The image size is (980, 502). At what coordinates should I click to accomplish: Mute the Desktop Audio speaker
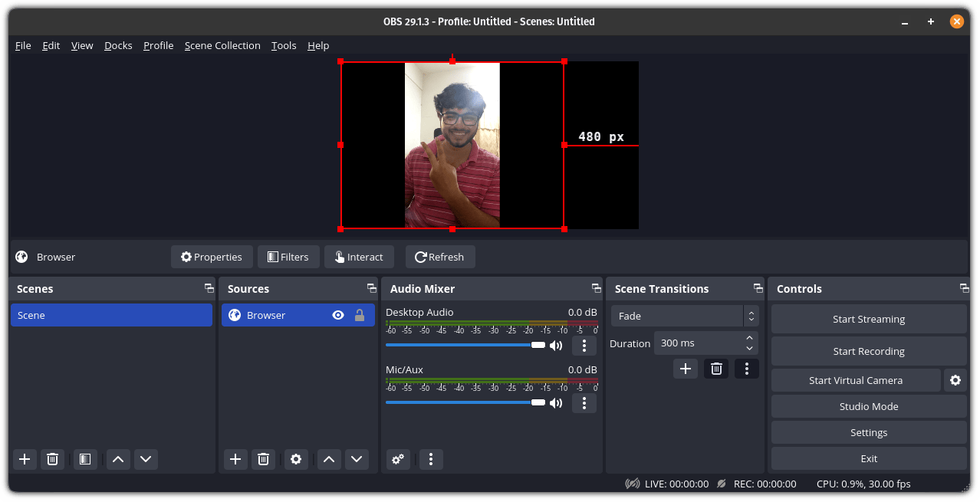tap(556, 346)
